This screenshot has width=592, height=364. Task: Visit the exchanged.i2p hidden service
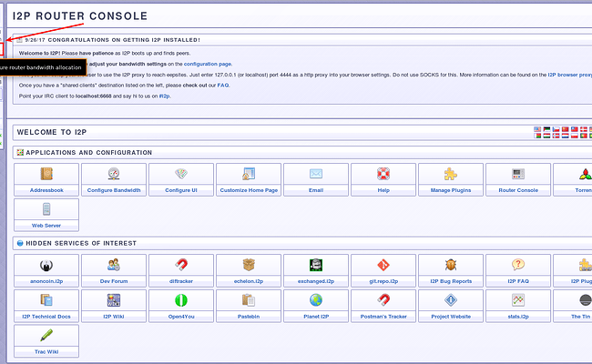click(316, 270)
